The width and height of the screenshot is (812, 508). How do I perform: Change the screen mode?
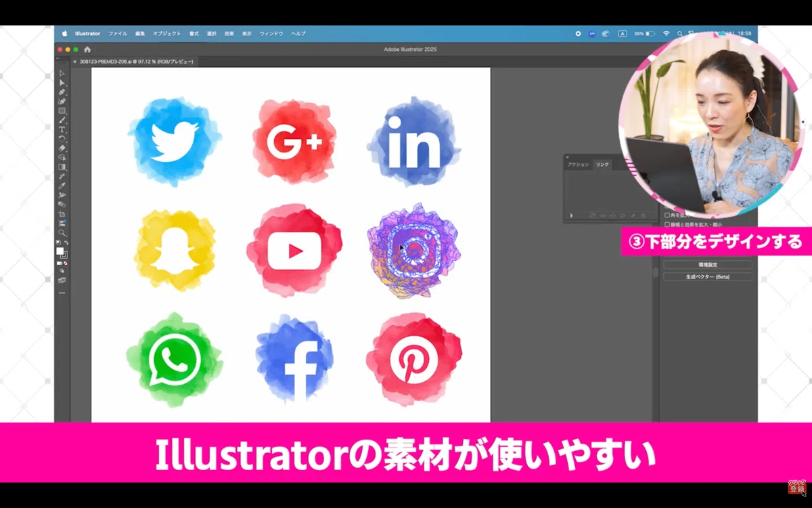pyautogui.click(x=62, y=279)
